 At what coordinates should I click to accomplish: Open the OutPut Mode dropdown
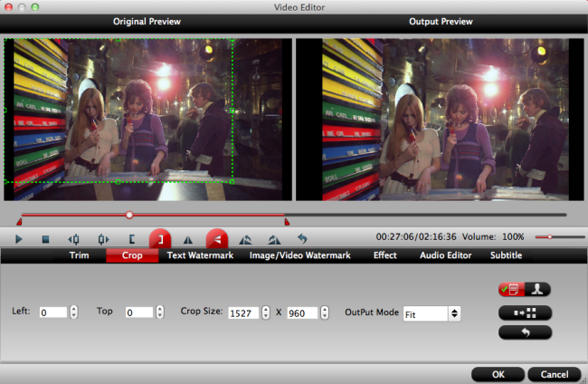tap(432, 313)
